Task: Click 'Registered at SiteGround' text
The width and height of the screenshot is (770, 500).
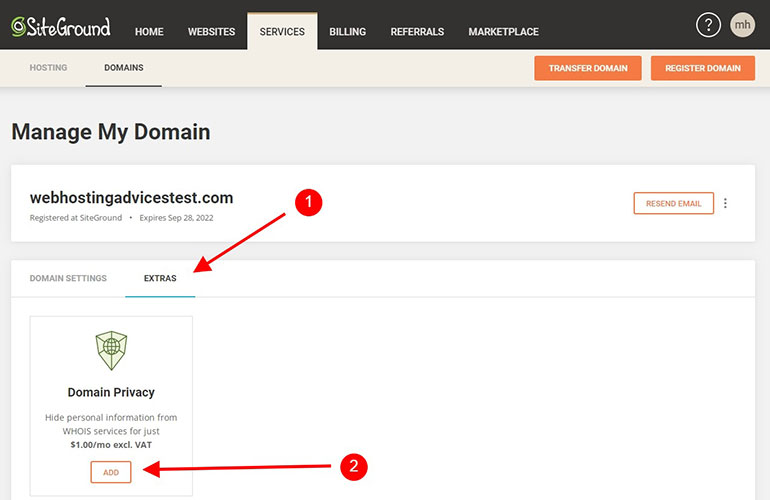Action: 76,218
